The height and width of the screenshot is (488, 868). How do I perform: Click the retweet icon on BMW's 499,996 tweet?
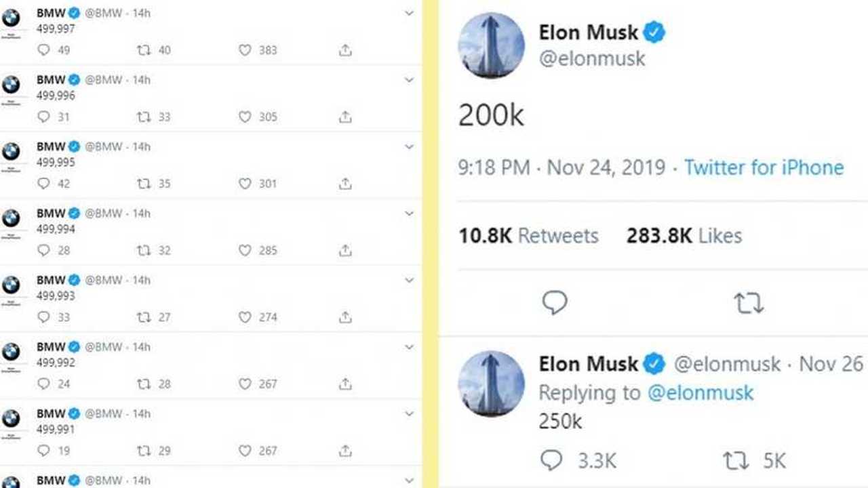(144, 117)
